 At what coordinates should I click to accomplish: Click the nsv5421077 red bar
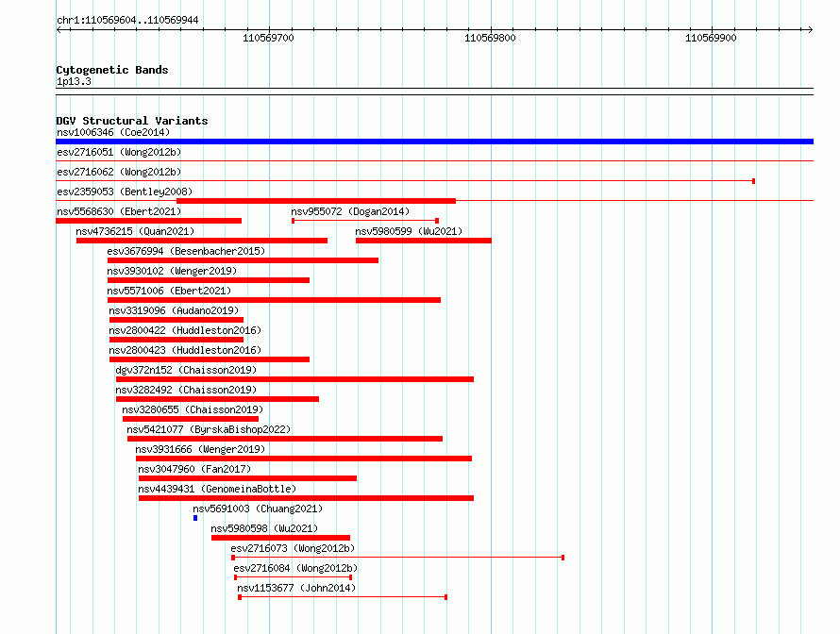[285, 439]
